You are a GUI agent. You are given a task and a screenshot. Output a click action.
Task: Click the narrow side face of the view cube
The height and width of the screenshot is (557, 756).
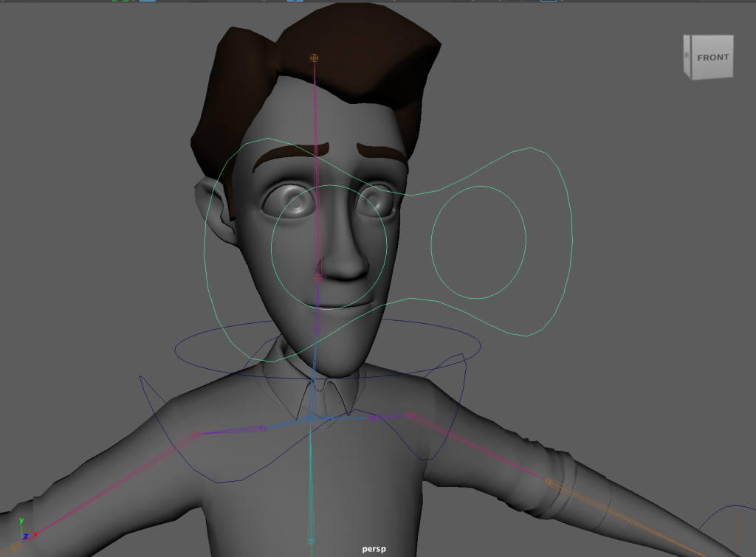(687, 58)
